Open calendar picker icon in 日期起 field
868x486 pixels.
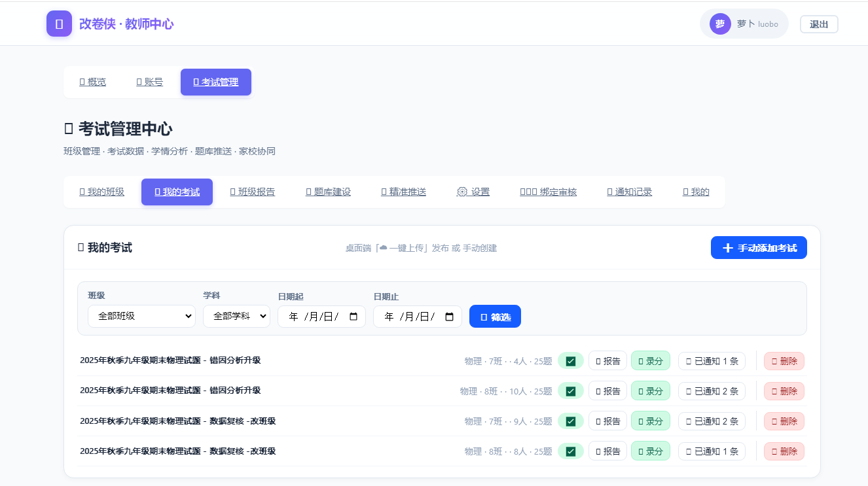click(x=354, y=317)
